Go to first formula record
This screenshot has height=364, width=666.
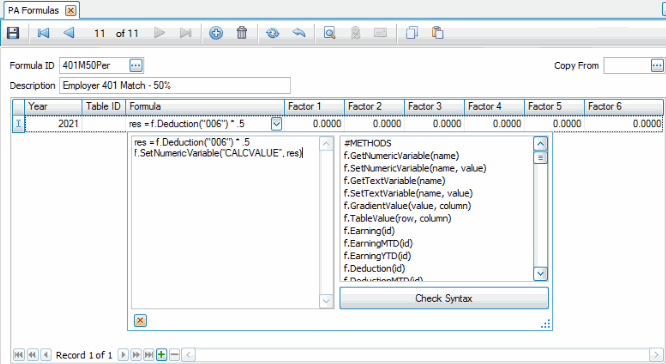(43, 33)
